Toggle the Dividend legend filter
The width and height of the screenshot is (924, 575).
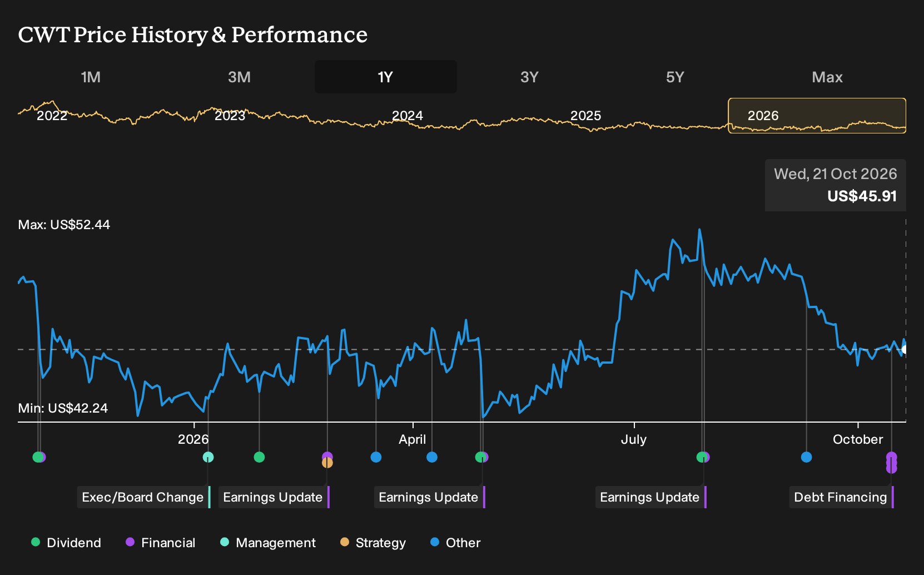pos(66,543)
